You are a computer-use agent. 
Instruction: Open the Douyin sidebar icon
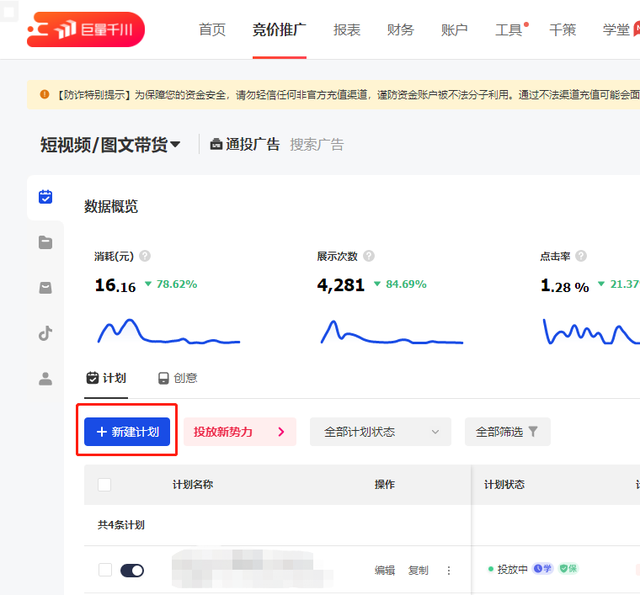click(x=45, y=333)
